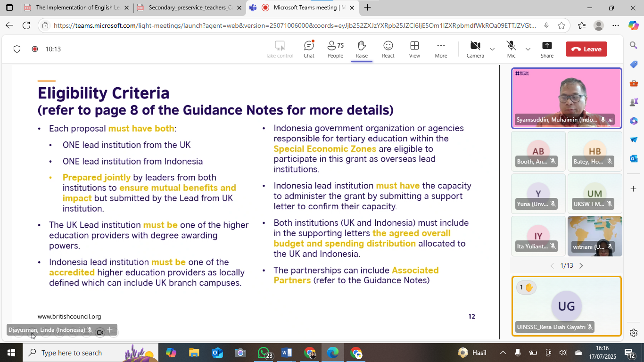
Task: Show the People list with 75 participants
Action: 335,49
